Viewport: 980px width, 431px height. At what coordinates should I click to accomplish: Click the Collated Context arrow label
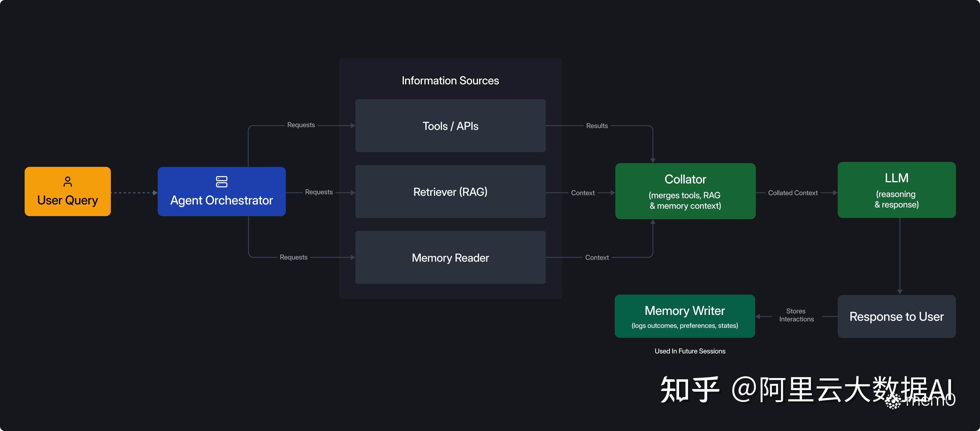click(793, 192)
